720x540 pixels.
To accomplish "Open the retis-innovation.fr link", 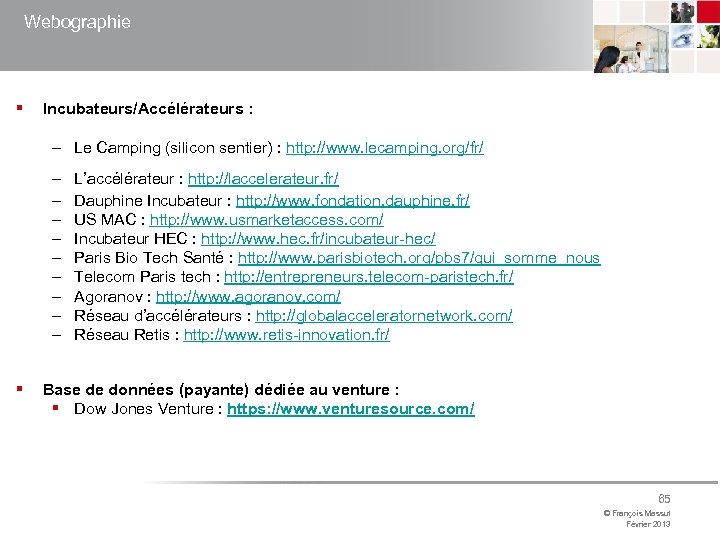I will click(x=287, y=335).
